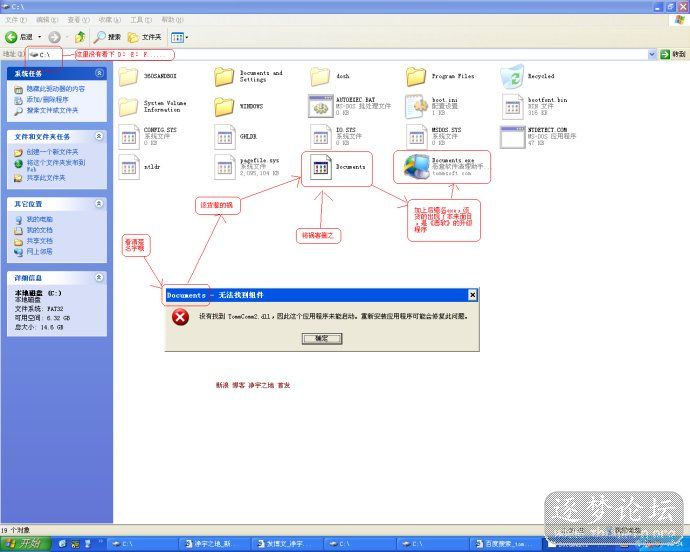Viewport: 690px width, 552px height.
Task: Collapse the 其它位置 panel
Action: coord(99,203)
